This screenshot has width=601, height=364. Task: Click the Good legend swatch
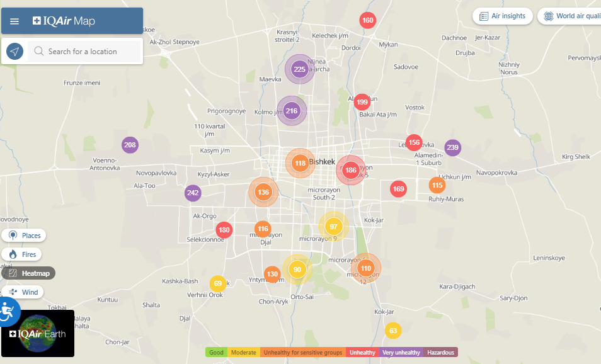click(216, 353)
